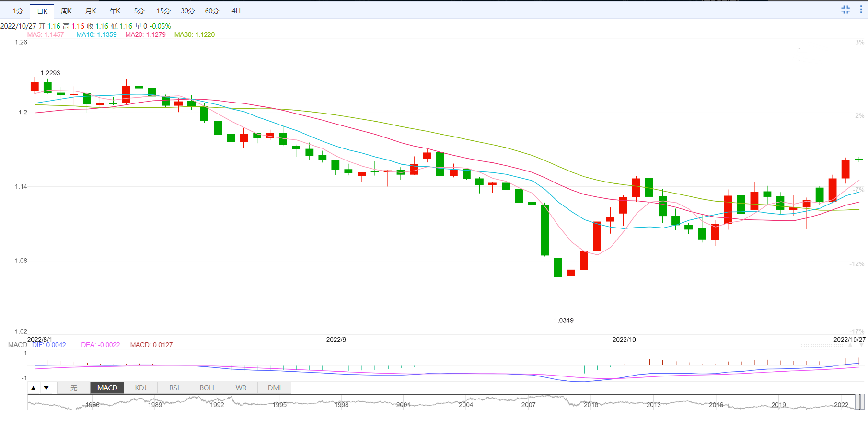Click the MA5: 1.1457 legend label

(46, 34)
